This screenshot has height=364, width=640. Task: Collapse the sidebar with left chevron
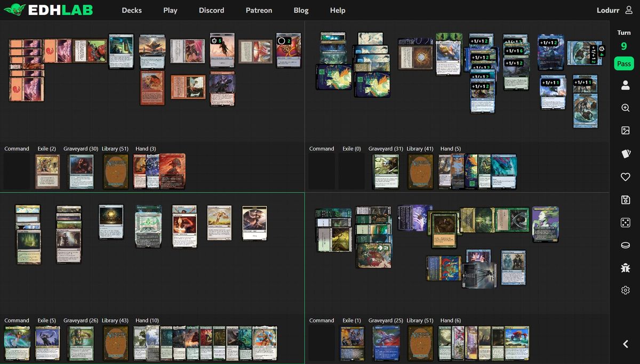[626, 344]
